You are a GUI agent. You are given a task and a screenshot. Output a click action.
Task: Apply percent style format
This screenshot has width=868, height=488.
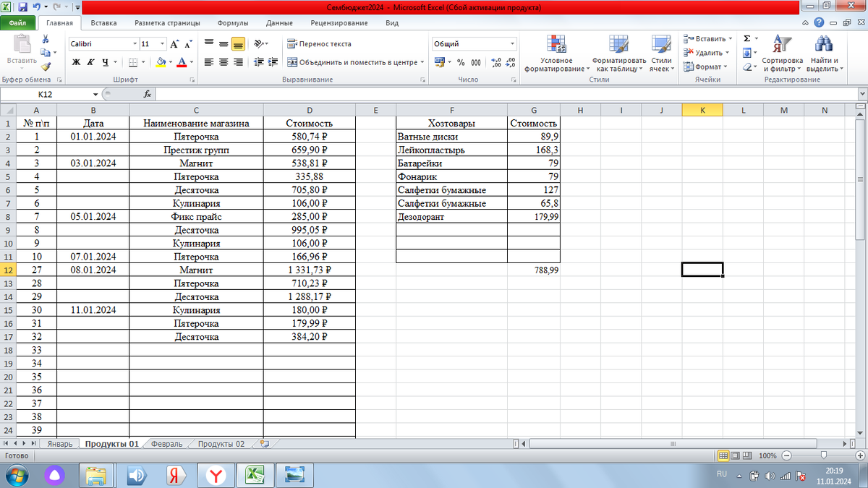tap(461, 62)
